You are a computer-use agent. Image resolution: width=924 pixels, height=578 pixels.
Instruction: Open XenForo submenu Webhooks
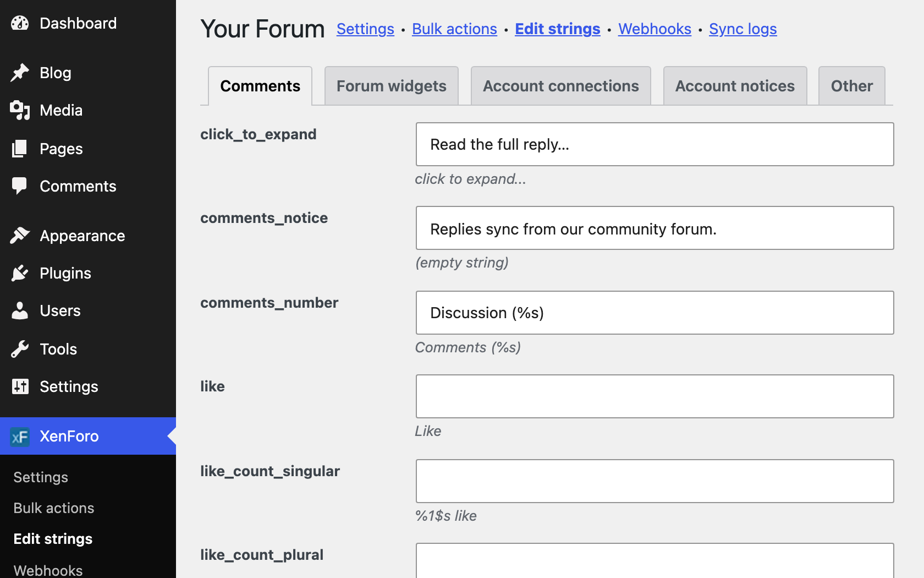point(48,570)
